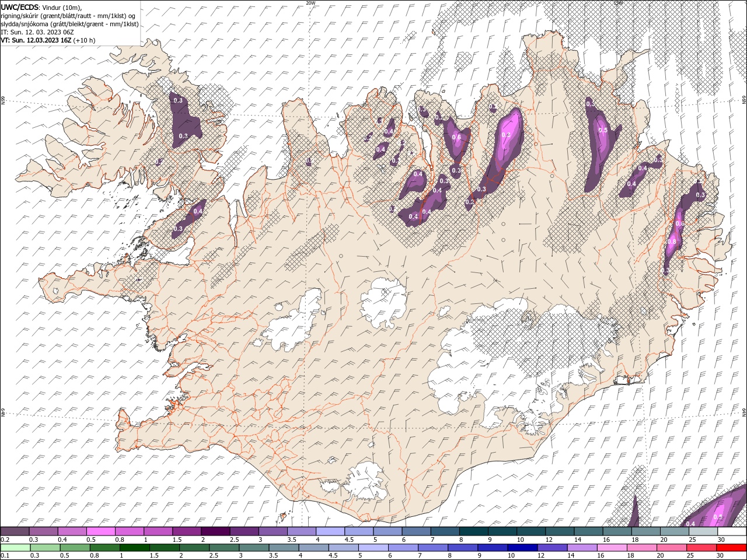Image resolution: width=747 pixels, height=560 pixels.
Task: Select deep blue rain swatch between 10 and 12
Action: 523,548
